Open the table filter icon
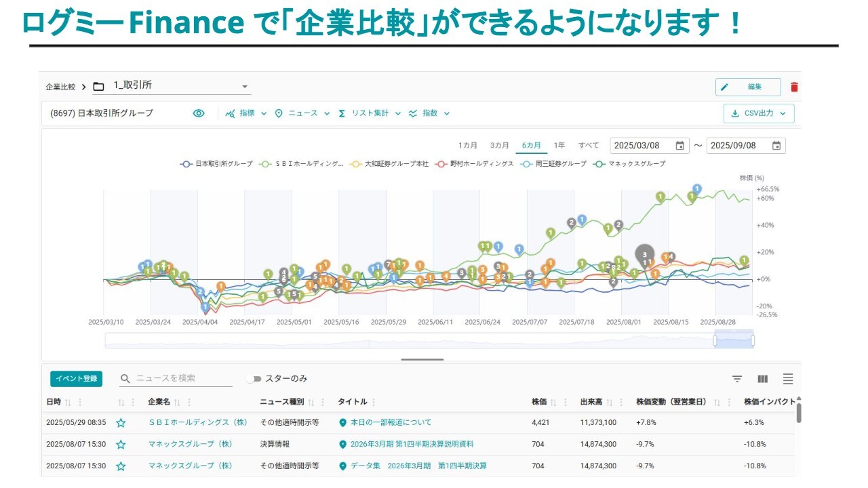 click(737, 379)
